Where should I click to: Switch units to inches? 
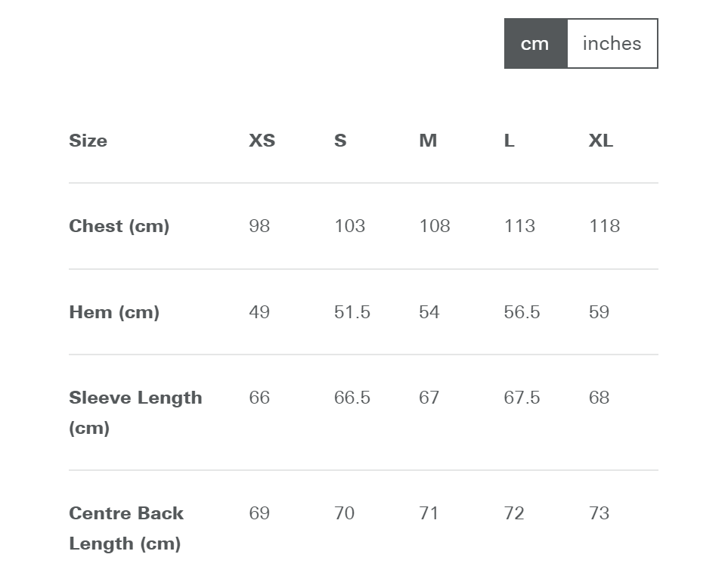coord(612,44)
